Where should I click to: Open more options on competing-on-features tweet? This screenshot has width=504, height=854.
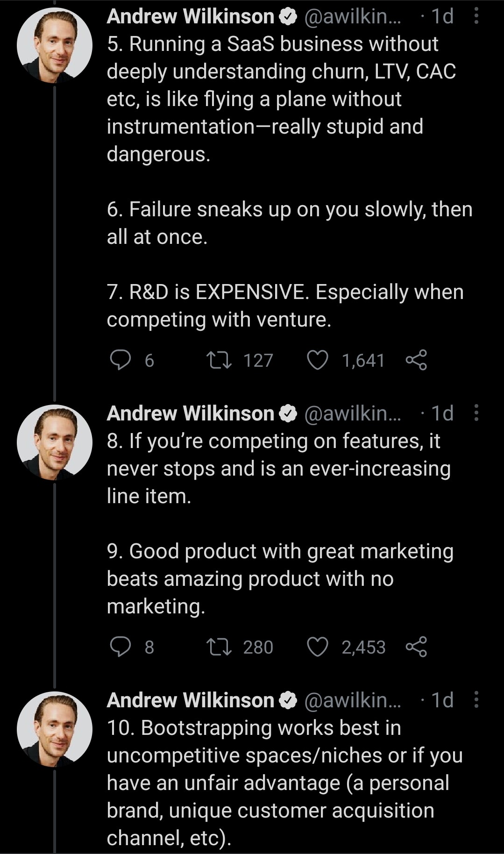[476, 413]
